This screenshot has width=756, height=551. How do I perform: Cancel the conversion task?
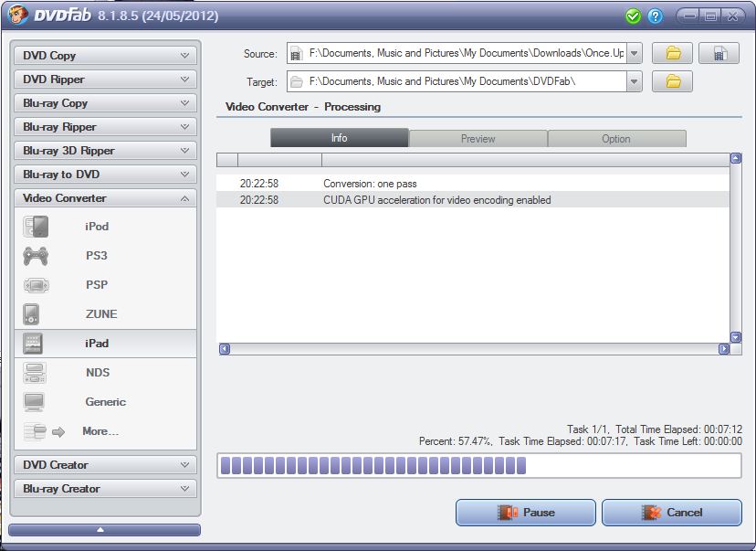672,513
